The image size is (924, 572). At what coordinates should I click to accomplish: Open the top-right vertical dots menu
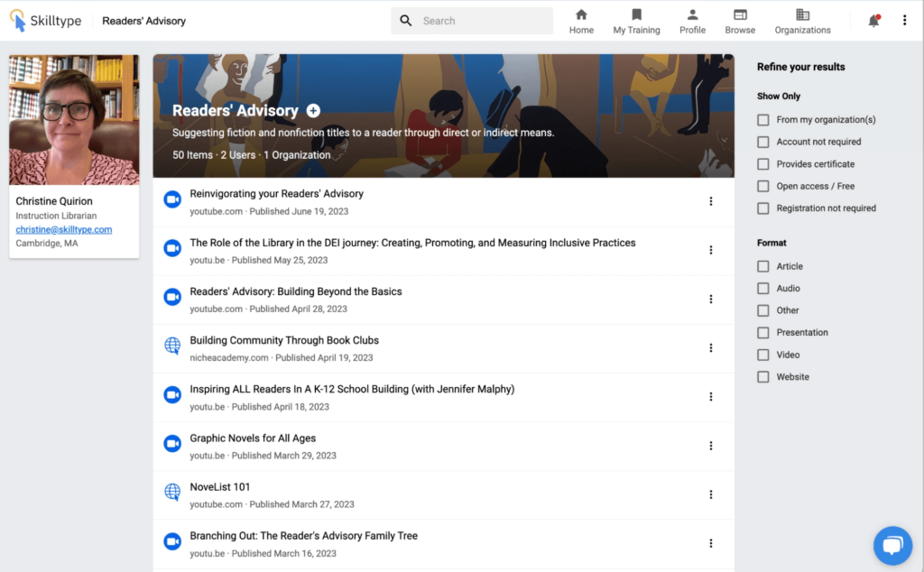[904, 21]
